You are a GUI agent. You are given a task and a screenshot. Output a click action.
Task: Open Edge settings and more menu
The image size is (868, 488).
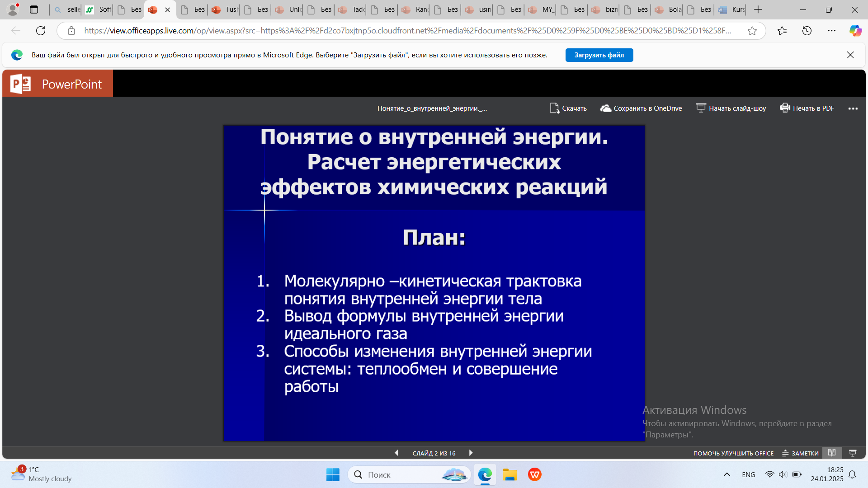(x=832, y=31)
